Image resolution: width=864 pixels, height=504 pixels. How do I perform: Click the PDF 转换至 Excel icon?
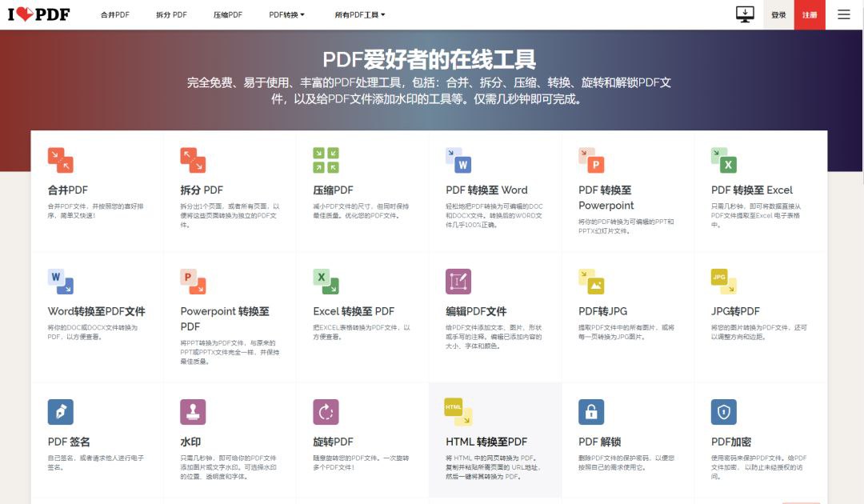click(x=724, y=160)
